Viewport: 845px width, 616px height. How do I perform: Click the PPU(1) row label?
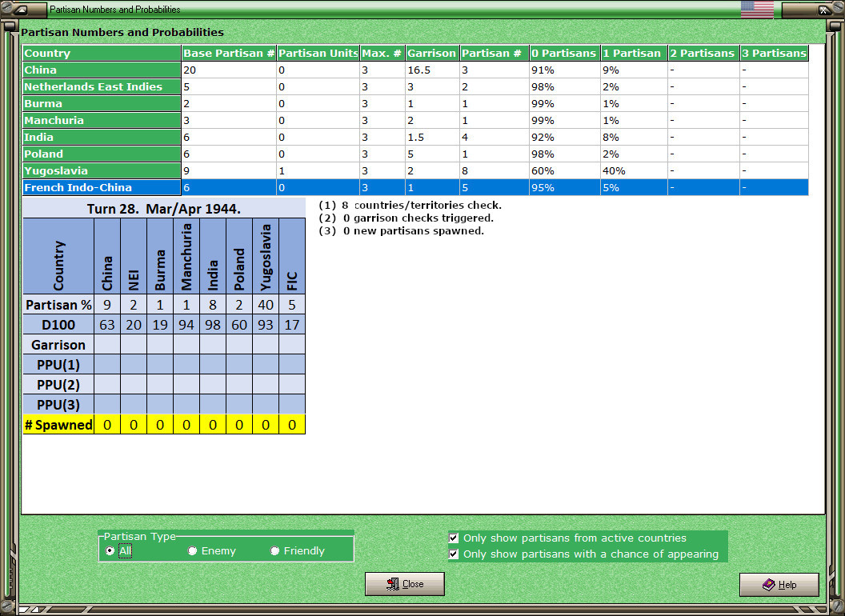[x=58, y=365]
